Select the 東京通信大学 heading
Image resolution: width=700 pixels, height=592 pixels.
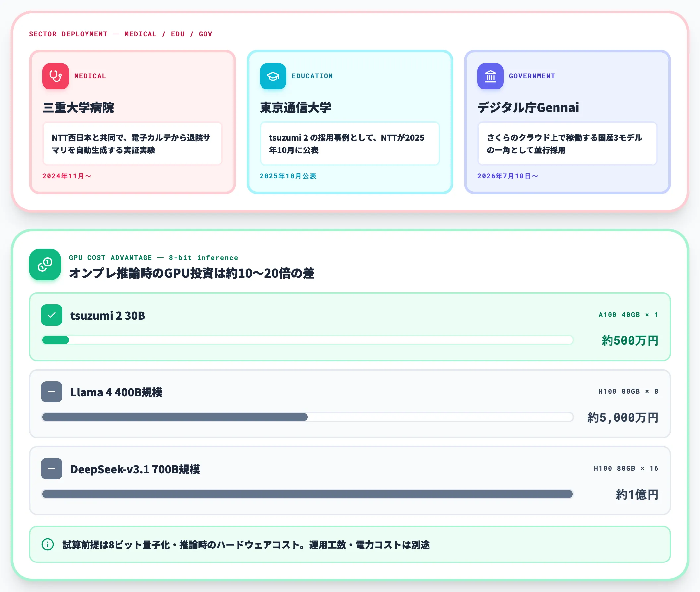(296, 108)
